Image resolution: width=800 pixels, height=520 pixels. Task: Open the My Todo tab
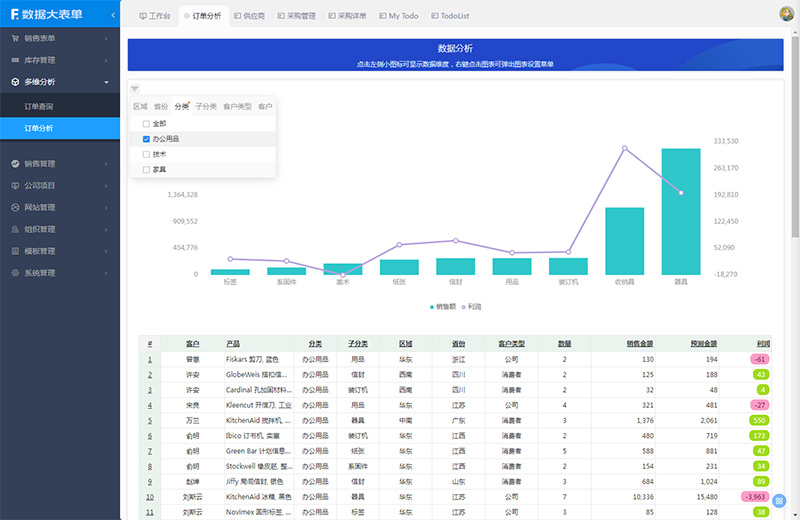[398, 16]
